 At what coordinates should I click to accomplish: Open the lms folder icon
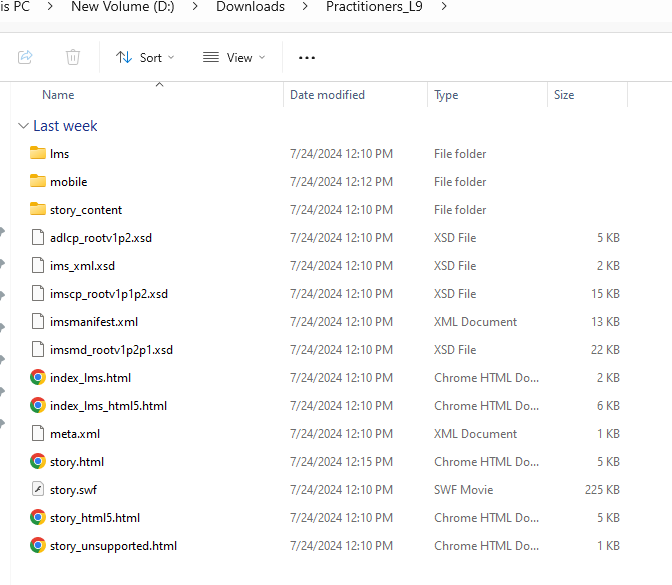pyautogui.click(x=38, y=154)
